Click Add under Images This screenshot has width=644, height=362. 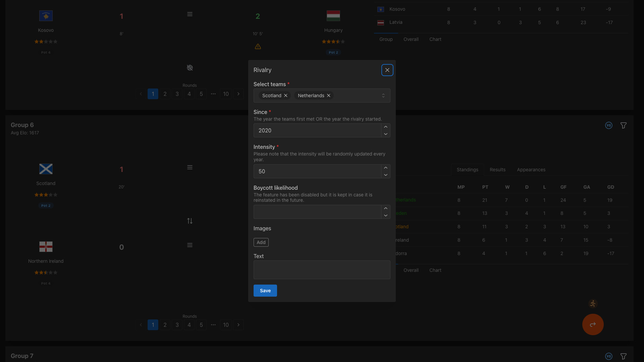pyautogui.click(x=261, y=242)
